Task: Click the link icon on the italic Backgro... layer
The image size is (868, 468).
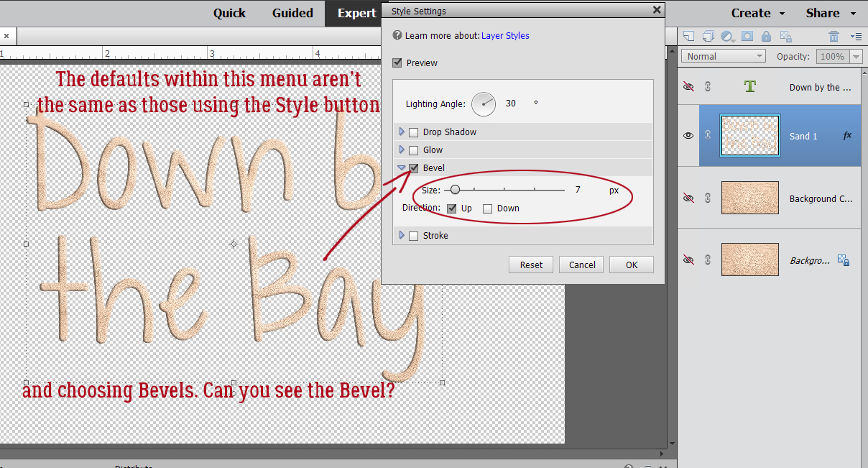Action: 708,260
